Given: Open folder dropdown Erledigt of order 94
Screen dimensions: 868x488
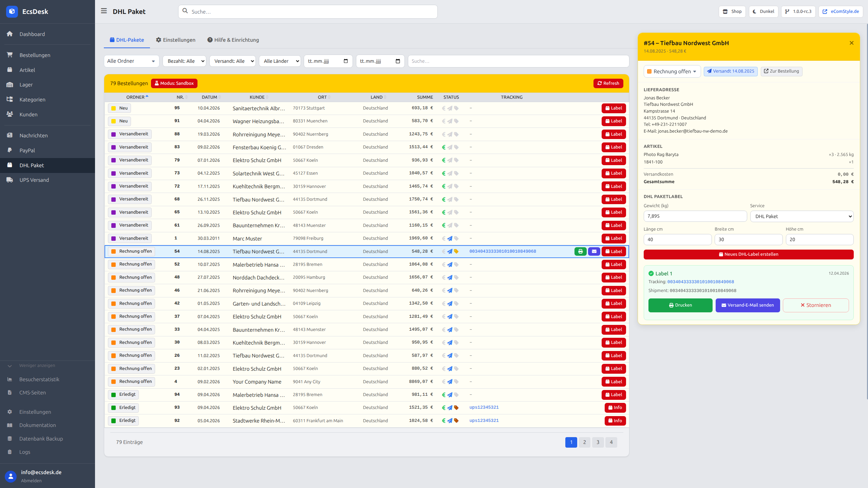Looking at the screenshot, I should pos(123,394).
